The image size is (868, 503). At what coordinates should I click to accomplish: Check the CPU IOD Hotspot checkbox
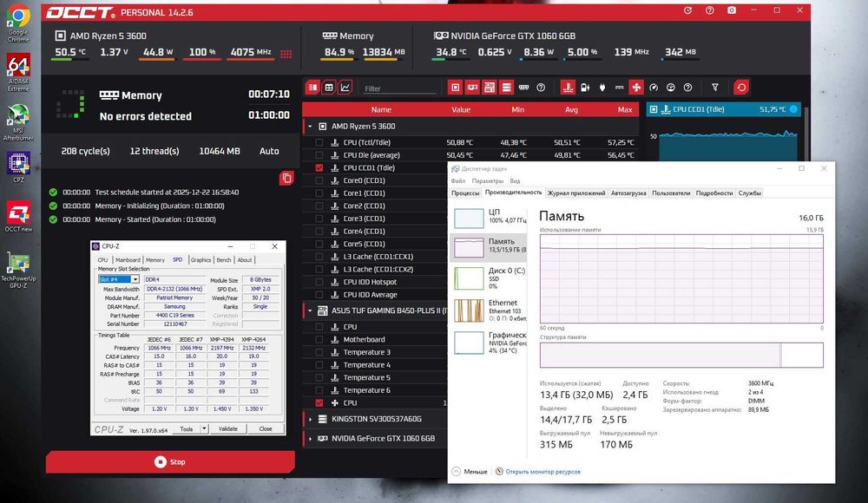click(319, 282)
